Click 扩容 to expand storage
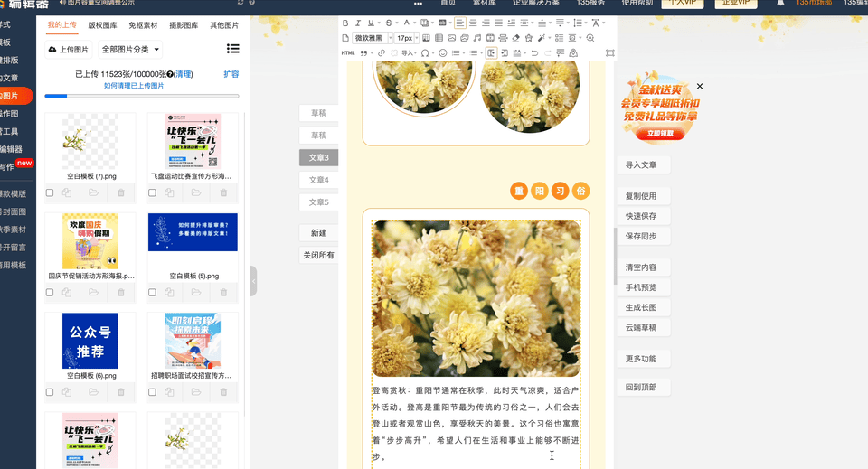Image resolution: width=868 pixels, height=469 pixels. tap(231, 74)
